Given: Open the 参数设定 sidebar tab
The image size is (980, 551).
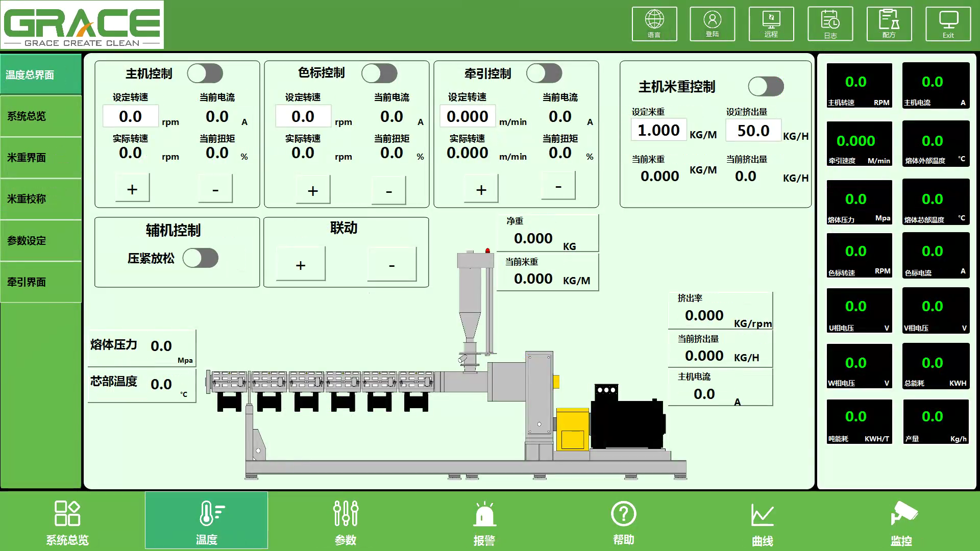Looking at the screenshot, I should 41,240.
